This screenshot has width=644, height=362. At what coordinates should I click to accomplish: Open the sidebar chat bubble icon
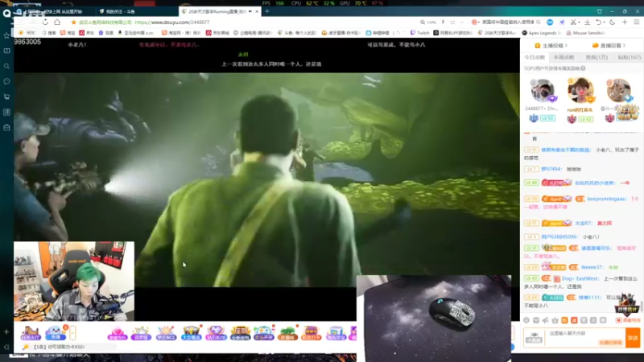[x=6, y=81]
